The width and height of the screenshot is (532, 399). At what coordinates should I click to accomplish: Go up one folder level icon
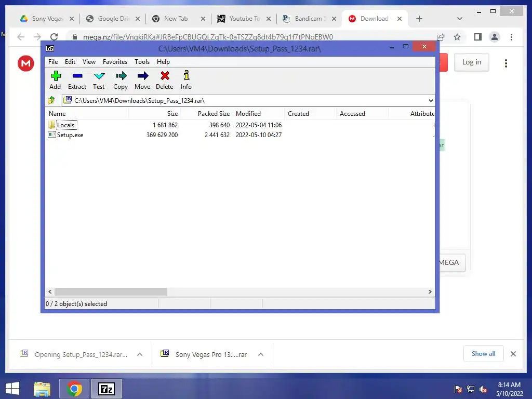(x=51, y=100)
